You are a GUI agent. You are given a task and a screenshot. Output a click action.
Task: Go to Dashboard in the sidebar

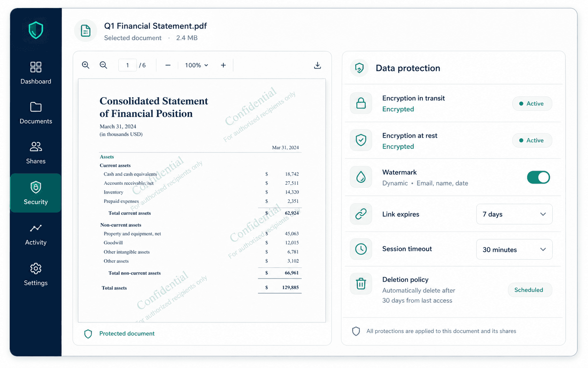coord(36,73)
